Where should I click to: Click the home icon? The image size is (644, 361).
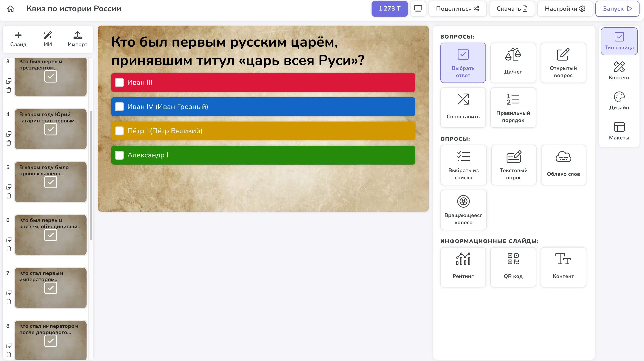pyautogui.click(x=11, y=9)
